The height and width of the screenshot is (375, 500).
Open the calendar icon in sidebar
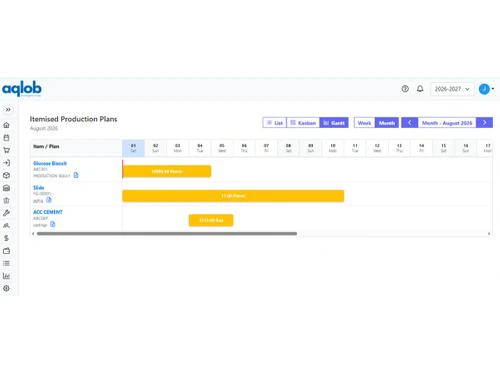coord(6,138)
